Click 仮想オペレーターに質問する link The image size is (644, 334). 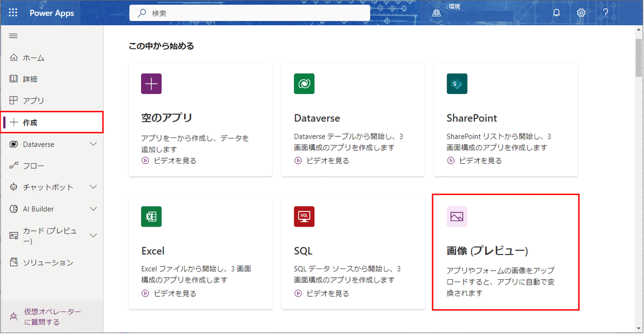pyautogui.click(x=53, y=317)
